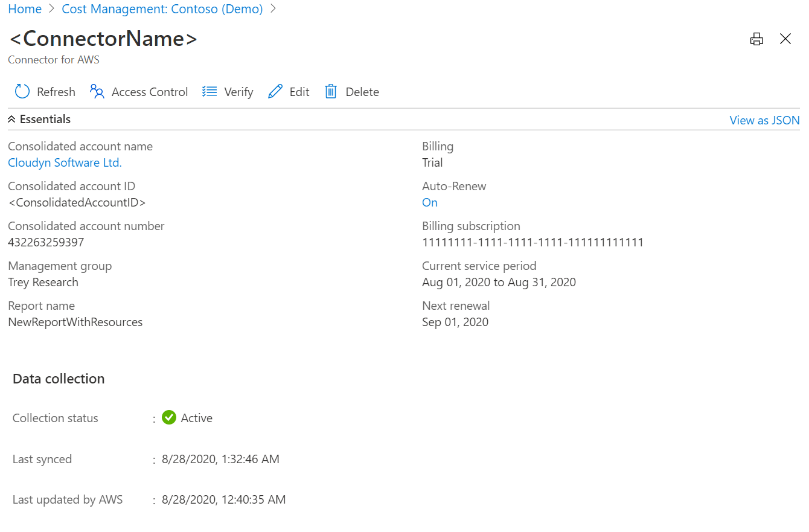The height and width of the screenshot is (532, 809).
Task: Click the Current service period label
Action: pos(479,266)
